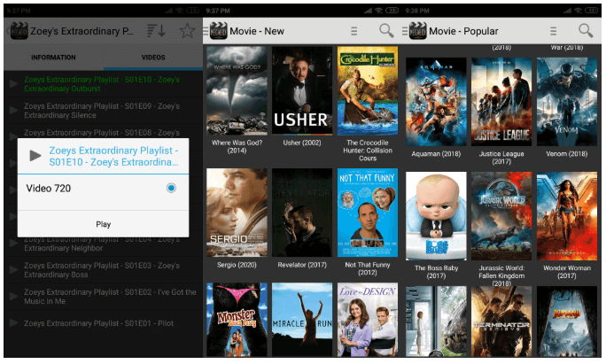Open the Justice League poster

pos(501,102)
